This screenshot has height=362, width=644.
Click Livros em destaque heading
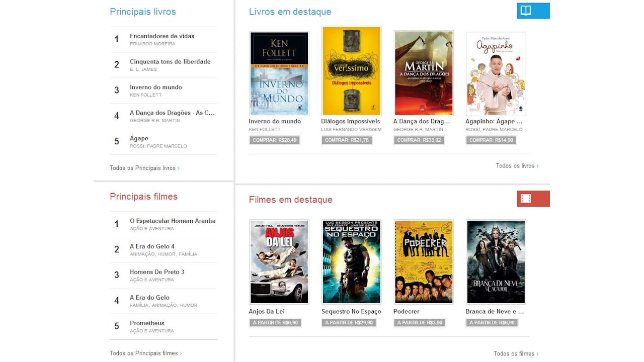click(290, 12)
